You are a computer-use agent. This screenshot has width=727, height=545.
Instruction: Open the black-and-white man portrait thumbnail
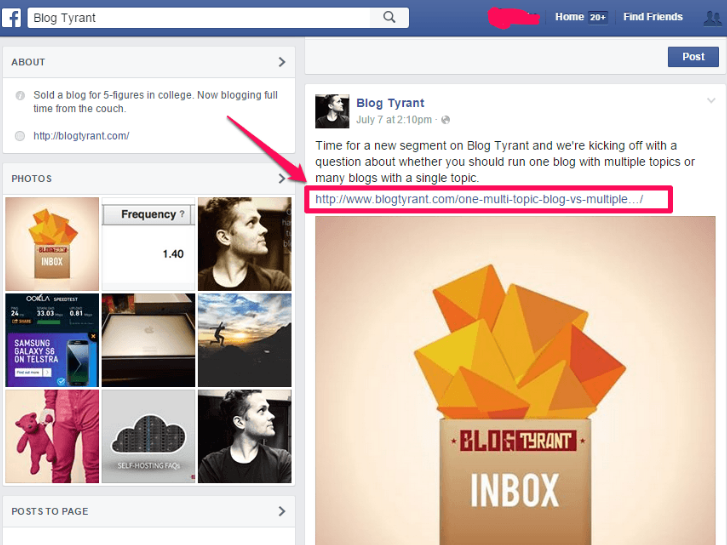(245, 436)
